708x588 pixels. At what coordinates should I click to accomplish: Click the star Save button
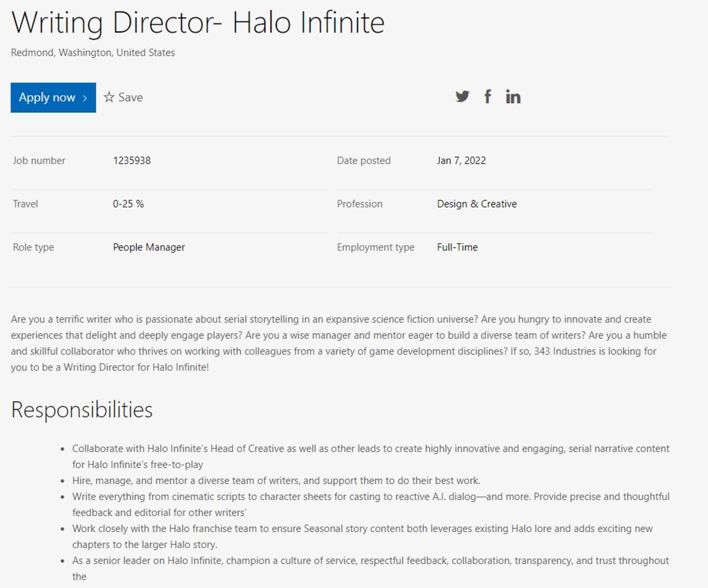123,97
